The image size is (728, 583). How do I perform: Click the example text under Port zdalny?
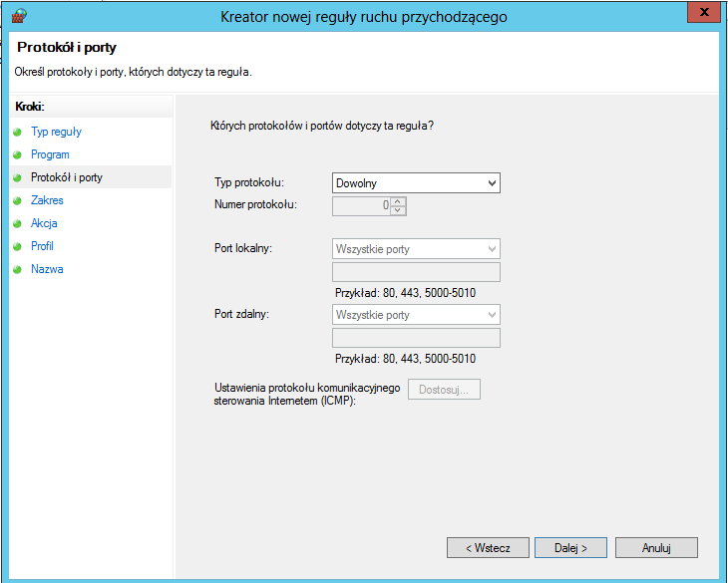(x=405, y=359)
